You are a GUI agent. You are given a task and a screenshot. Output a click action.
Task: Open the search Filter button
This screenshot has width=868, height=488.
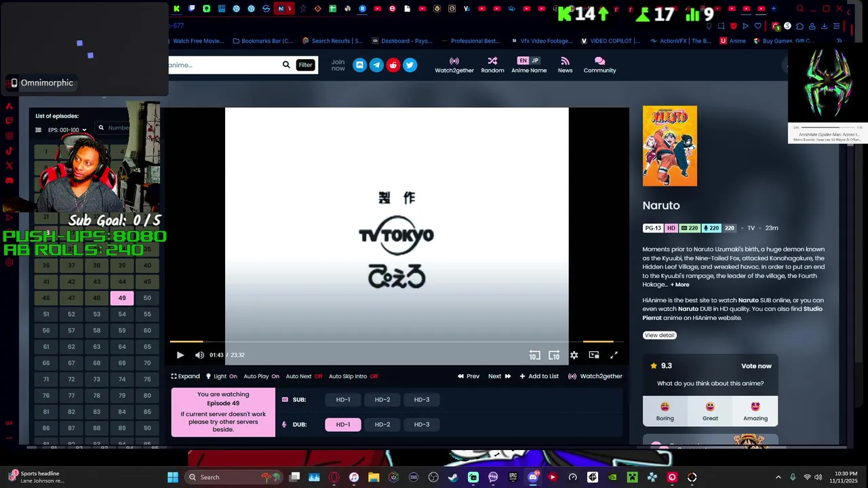point(305,65)
